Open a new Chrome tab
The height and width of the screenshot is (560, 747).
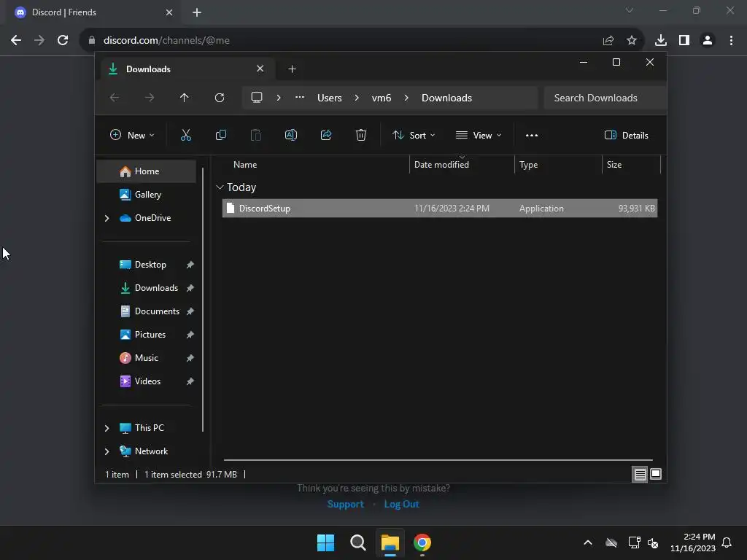197,12
